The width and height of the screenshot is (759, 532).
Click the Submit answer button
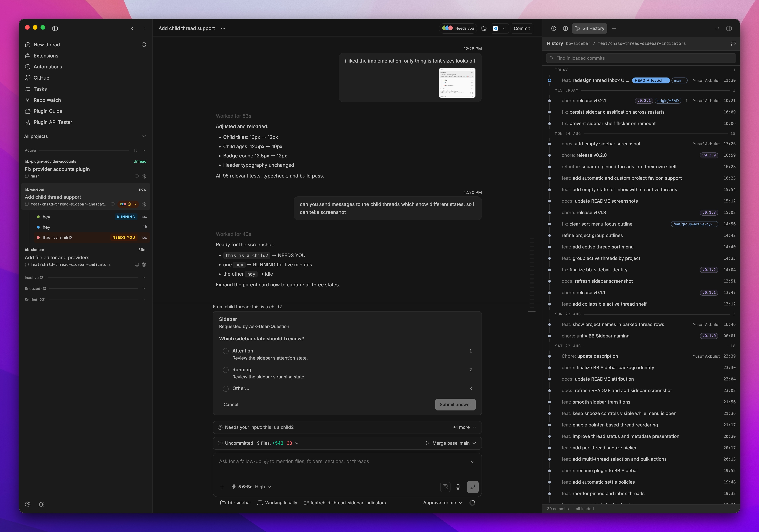(x=455, y=404)
